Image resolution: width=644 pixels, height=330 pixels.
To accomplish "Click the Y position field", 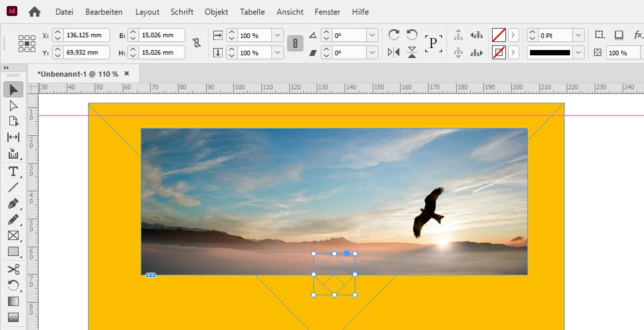I will pyautogui.click(x=86, y=53).
